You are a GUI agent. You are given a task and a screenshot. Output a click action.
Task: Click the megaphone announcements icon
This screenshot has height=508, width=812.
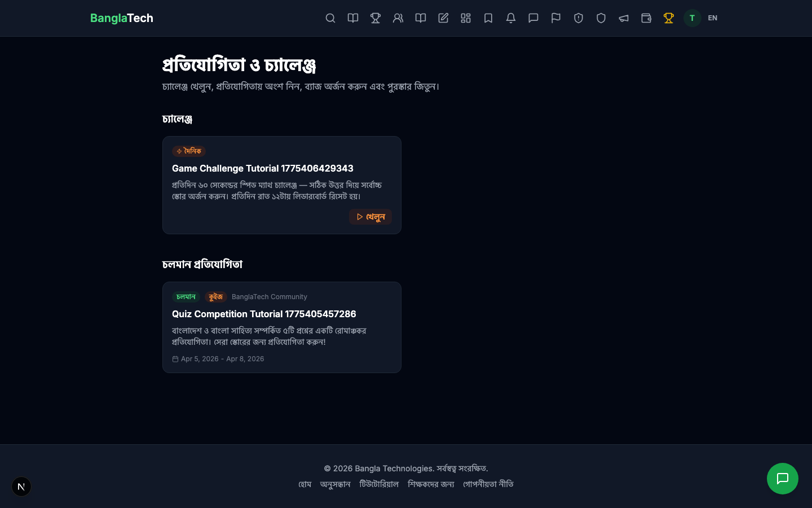(x=624, y=18)
